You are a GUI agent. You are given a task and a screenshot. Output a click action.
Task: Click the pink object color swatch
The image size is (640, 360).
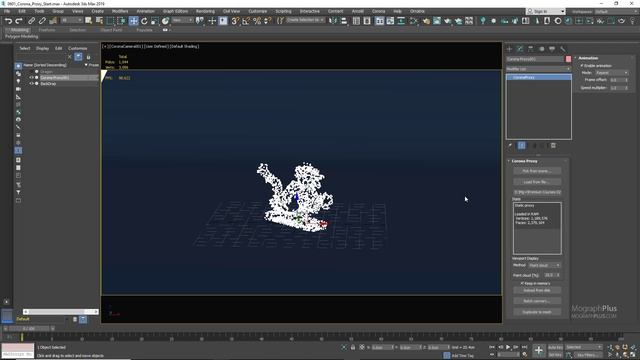(x=568, y=59)
